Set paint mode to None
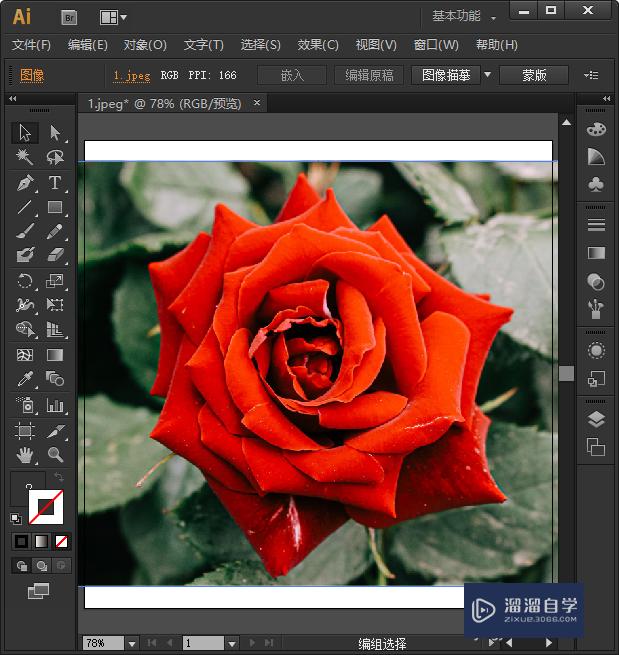The width and height of the screenshot is (619, 655). 61,542
